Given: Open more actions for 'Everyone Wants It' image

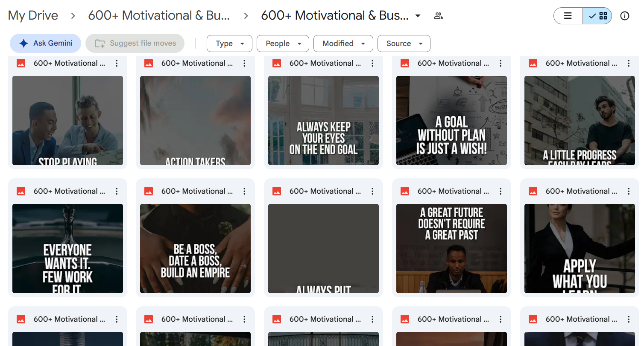Looking at the screenshot, I should [117, 192].
